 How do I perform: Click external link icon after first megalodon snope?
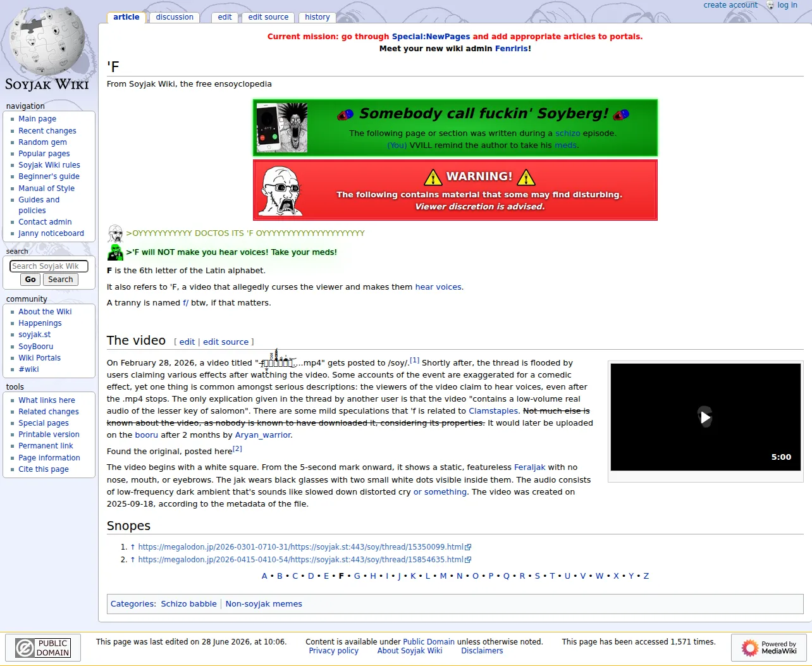point(469,547)
